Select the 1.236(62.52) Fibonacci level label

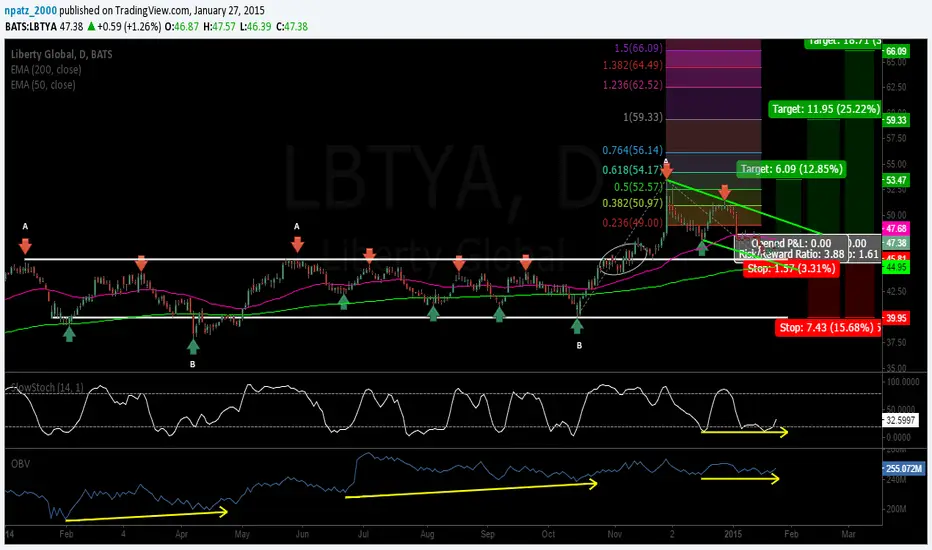pos(632,85)
